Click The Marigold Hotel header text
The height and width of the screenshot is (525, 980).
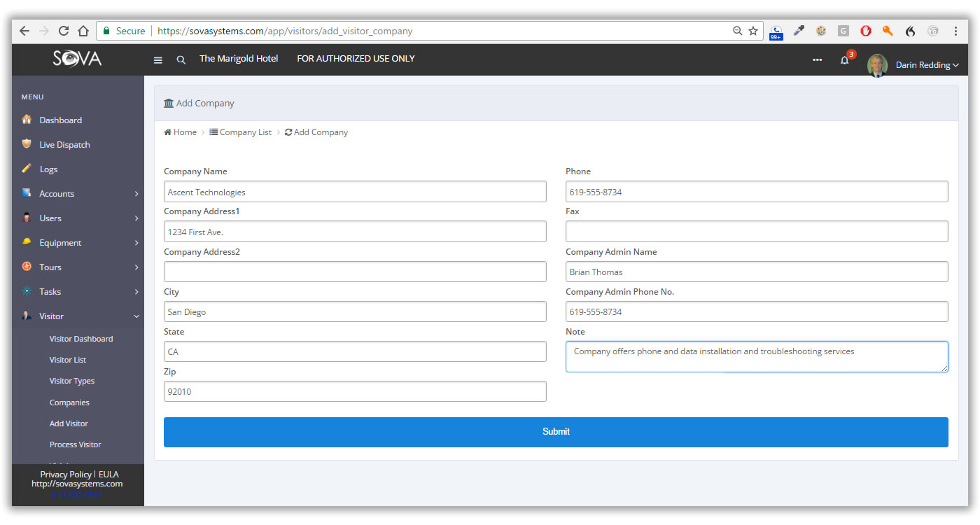point(239,59)
